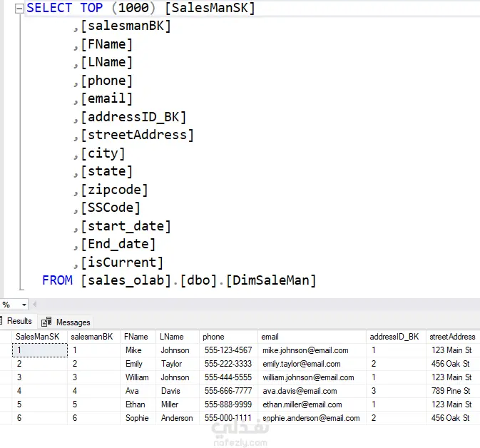This screenshot has height=448, width=480.
Task: Click the FName cell 'William'
Action: click(137, 377)
